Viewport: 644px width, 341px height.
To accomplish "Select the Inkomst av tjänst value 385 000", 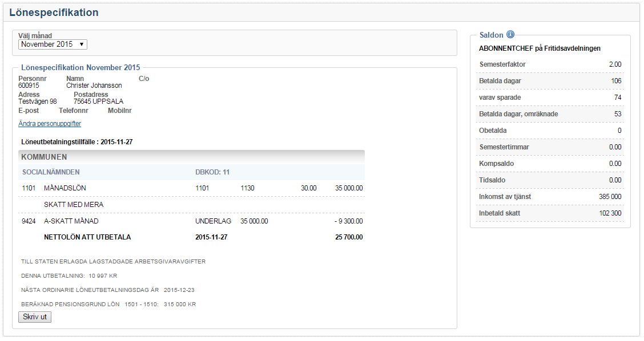I will tap(610, 197).
